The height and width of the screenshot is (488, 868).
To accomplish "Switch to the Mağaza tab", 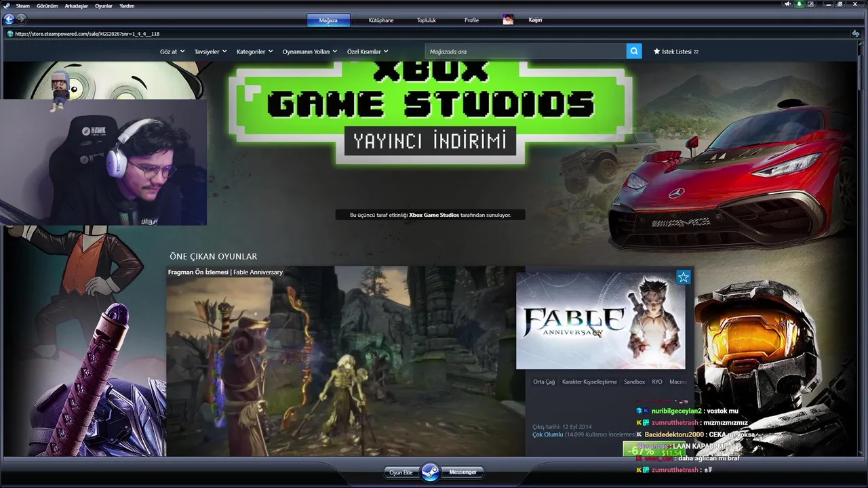I will coord(328,20).
